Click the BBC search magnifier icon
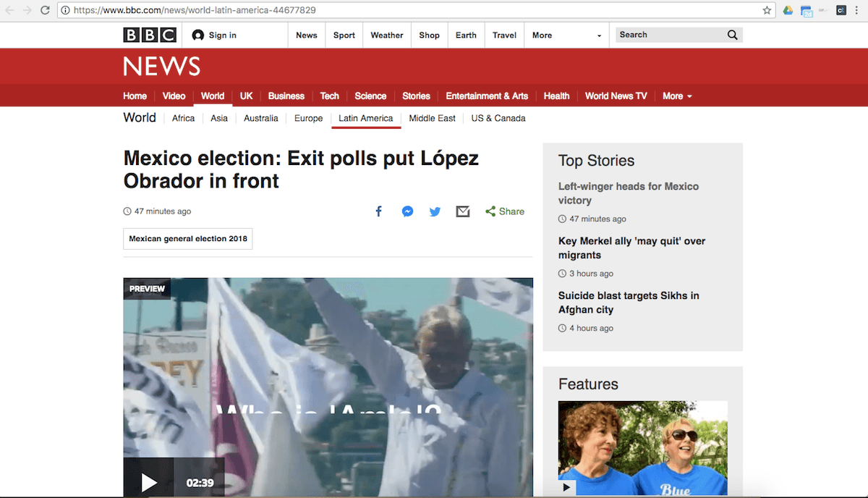 point(732,35)
